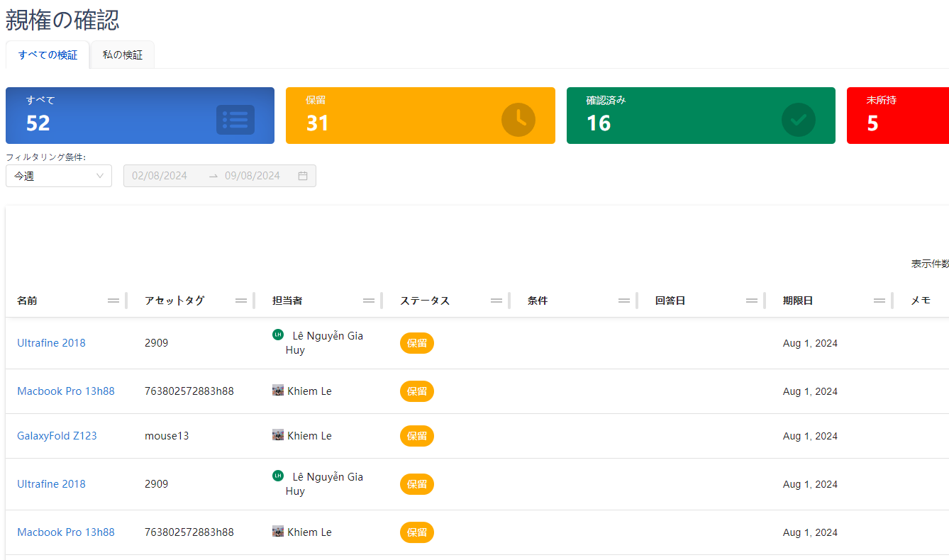Click the red 未所持 summary card
This screenshot has width=949, height=560.
pos(897,116)
